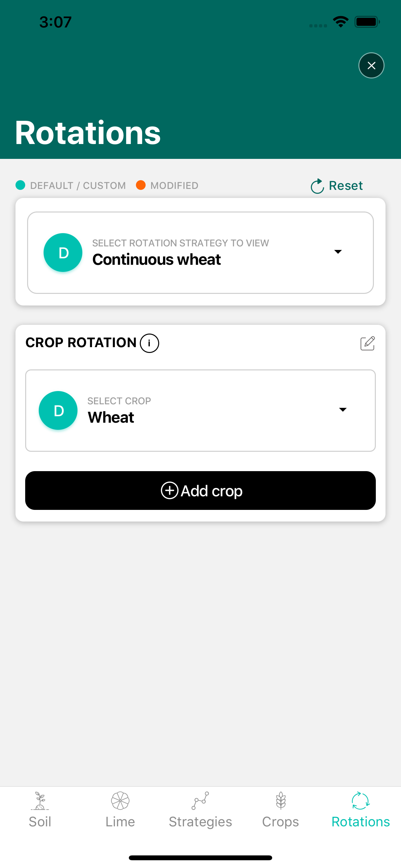The image size is (401, 868).
Task: Click the Reset circular arrow icon
Action: point(317,186)
